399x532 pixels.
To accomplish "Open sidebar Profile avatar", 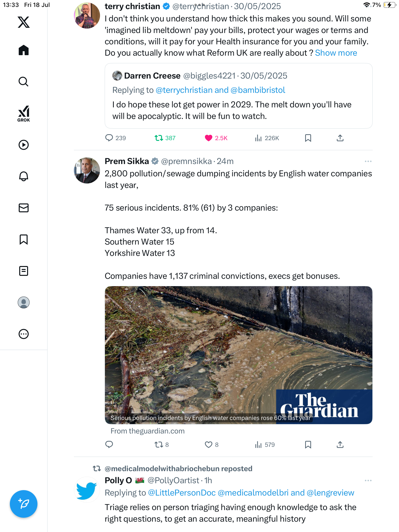I will click(x=24, y=302).
